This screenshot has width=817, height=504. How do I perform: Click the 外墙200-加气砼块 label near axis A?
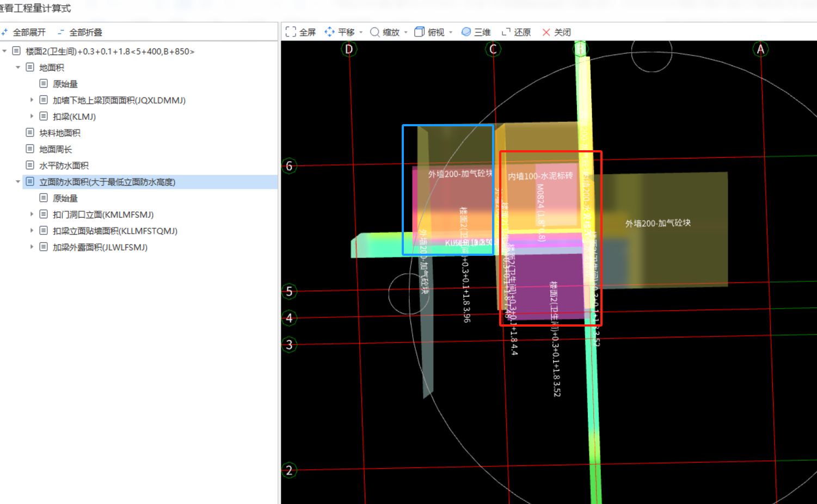[658, 223]
